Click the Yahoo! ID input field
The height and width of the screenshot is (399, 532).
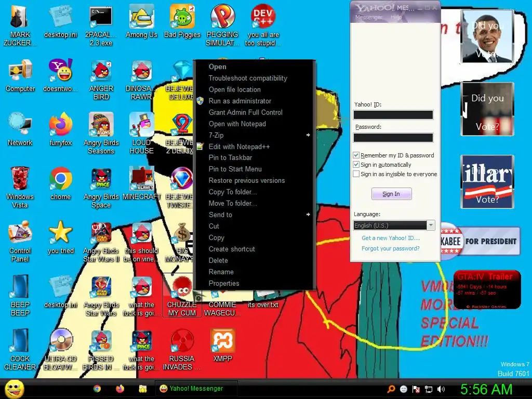(393, 115)
